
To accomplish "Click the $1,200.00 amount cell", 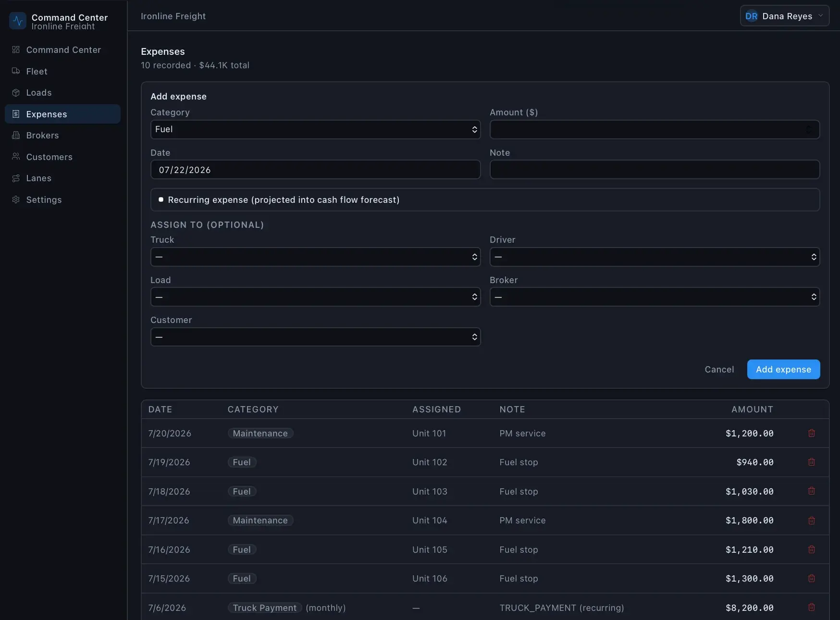I will (749, 433).
